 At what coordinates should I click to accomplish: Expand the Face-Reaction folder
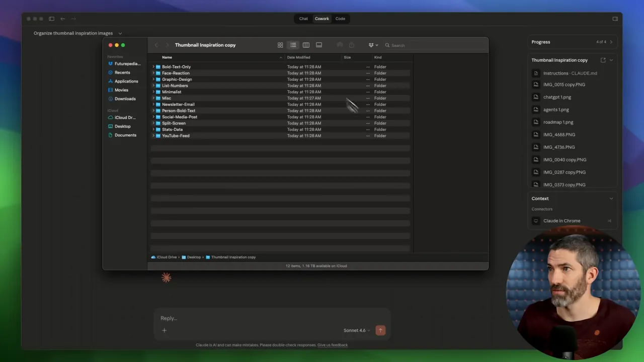click(x=153, y=73)
